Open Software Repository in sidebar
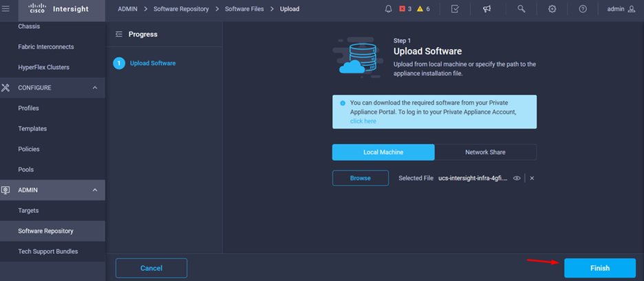This screenshot has width=644, height=281. point(52,231)
